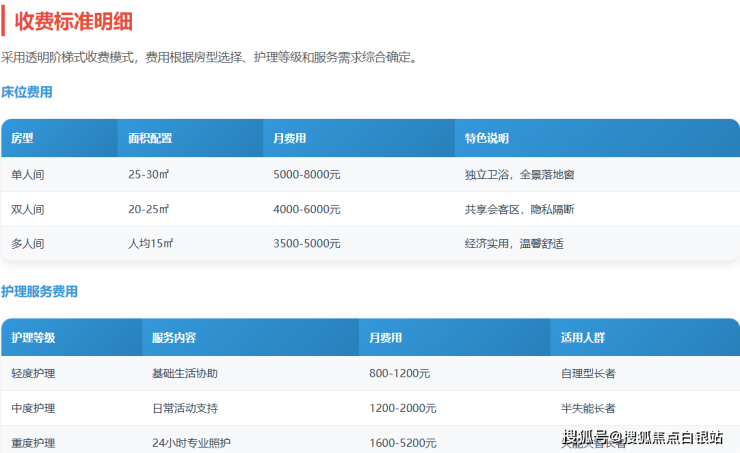
Task: Select the 护理服务费用 section heading
Action: point(39,292)
